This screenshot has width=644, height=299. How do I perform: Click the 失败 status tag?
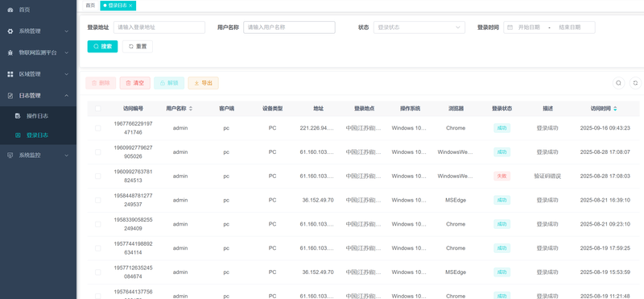[x=502, y=176]
